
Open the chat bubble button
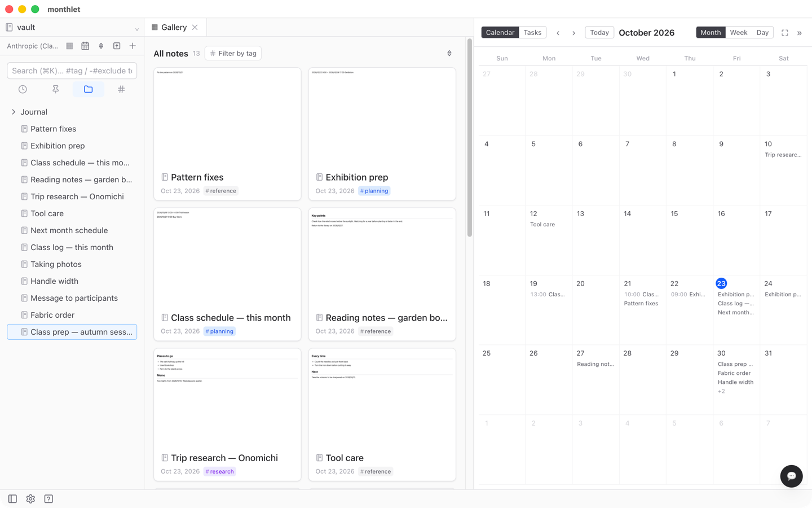[791, 476]
